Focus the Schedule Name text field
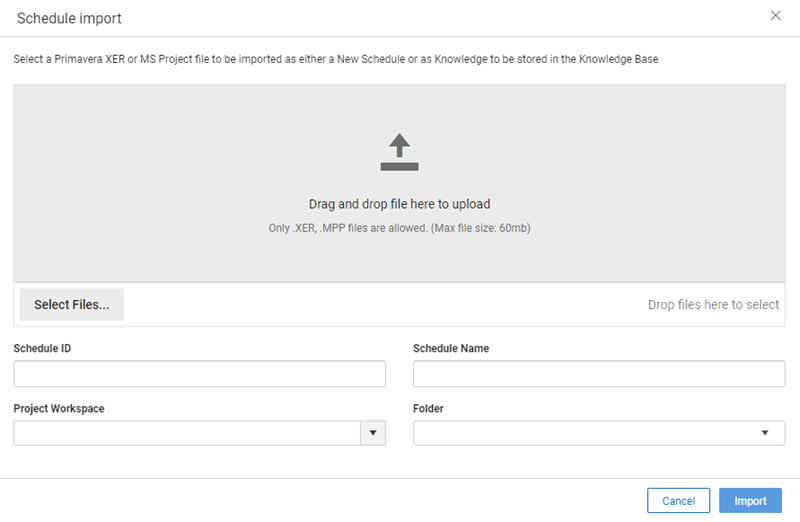Screen dimensions: 800x522 coord(599,374)
